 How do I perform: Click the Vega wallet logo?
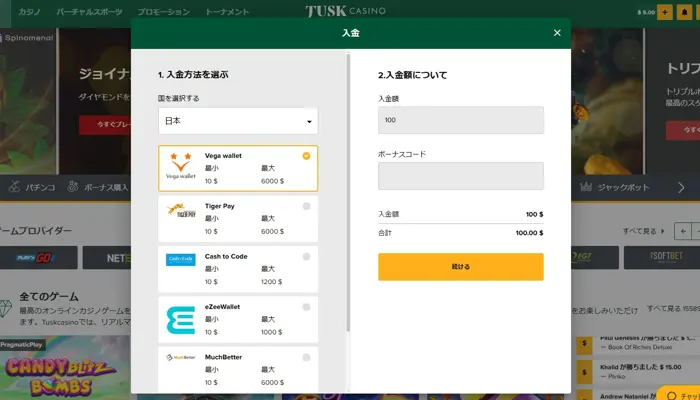181,166
